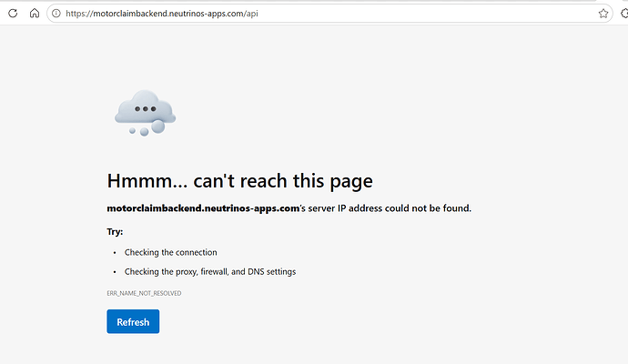View site information icon in address bar
Viewport: 628px width, 364px height.
[x=56, y=14]
